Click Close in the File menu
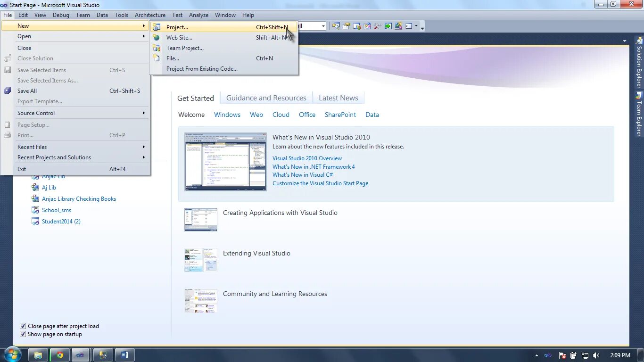The height and width of the screenshot is (362, 644). click(75, 48)
